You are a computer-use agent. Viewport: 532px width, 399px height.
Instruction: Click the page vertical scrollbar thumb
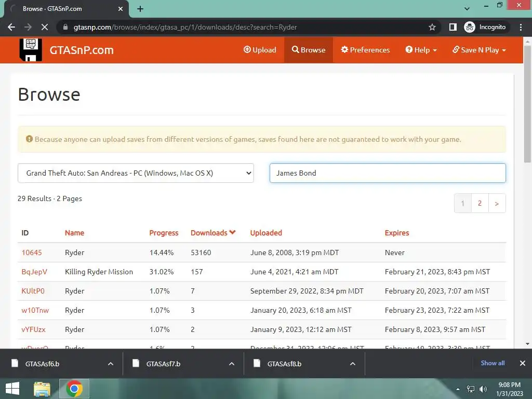[527, 103]
